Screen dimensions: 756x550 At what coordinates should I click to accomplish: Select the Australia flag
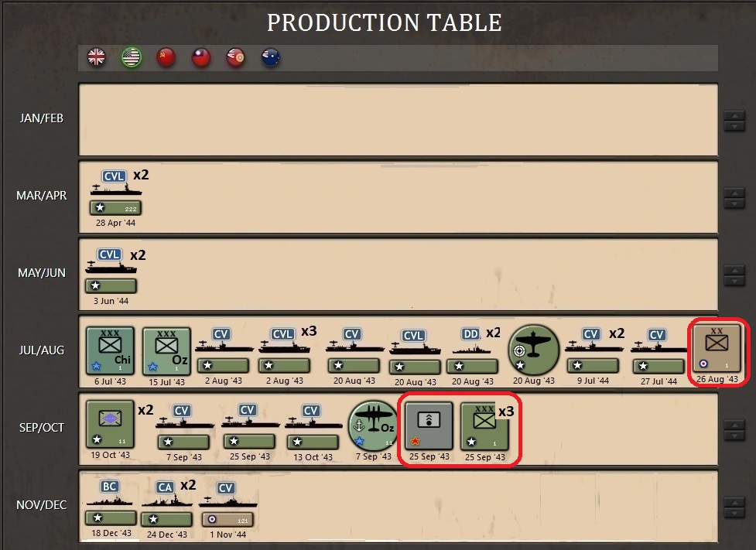pyautogui.click(x=271, y=57)
